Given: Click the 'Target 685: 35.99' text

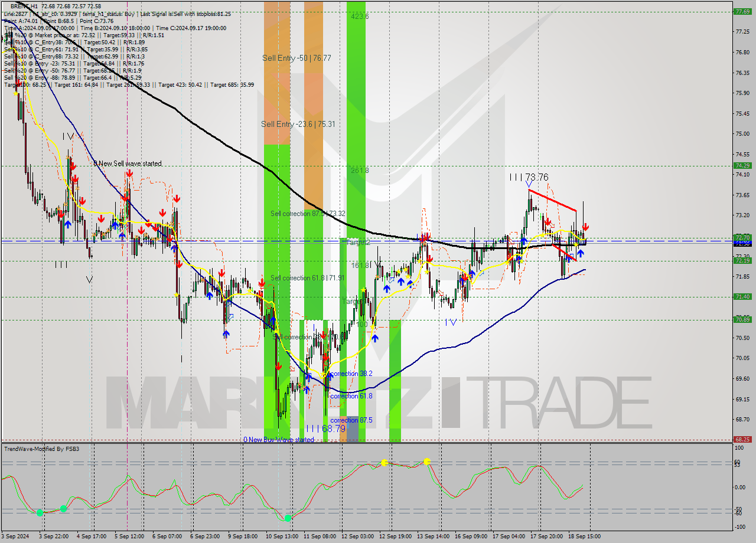Looking at the screenshot, I should (x=232, y=84).
